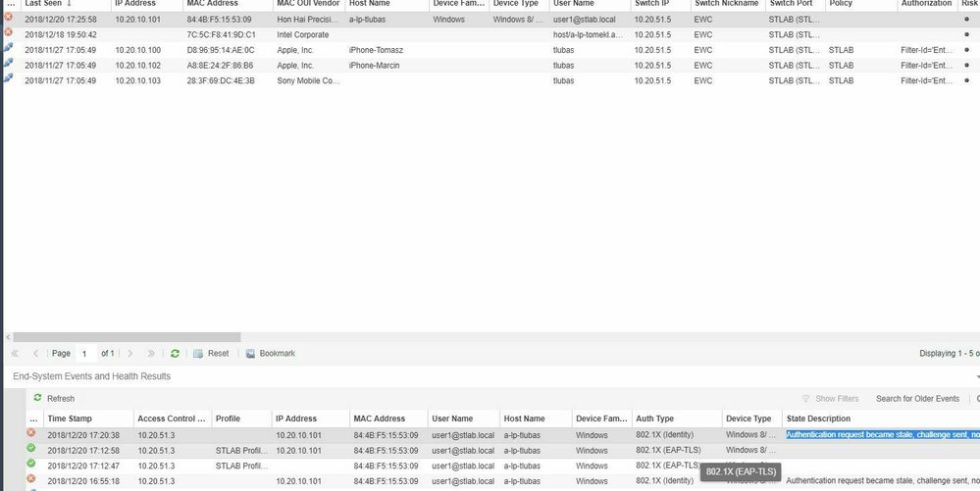Open Search for Older Events
The width and height of the screenshot is (980, 491).
point(917,399)
